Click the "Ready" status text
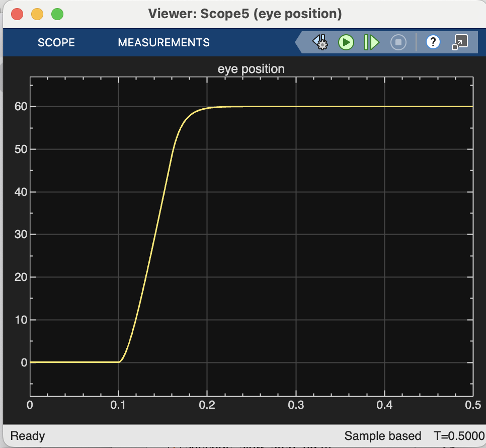486x448 pixels. 28,436
